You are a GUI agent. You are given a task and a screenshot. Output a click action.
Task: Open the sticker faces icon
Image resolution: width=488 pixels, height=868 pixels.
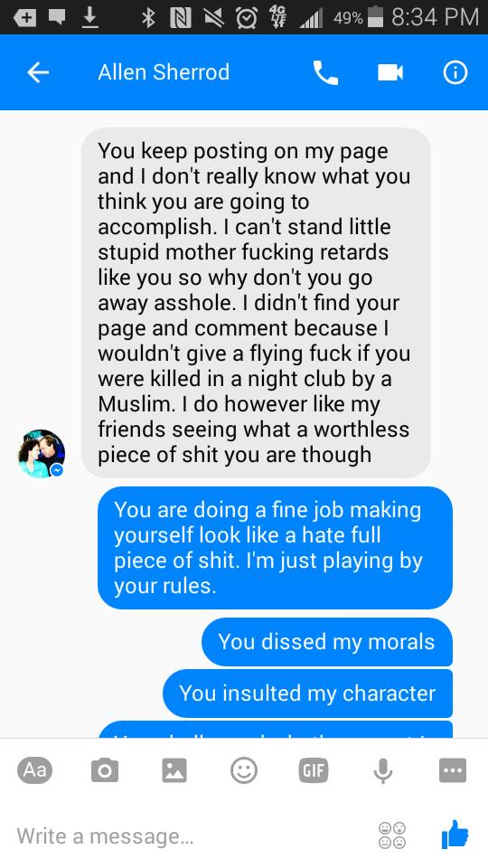pos(391,835)
